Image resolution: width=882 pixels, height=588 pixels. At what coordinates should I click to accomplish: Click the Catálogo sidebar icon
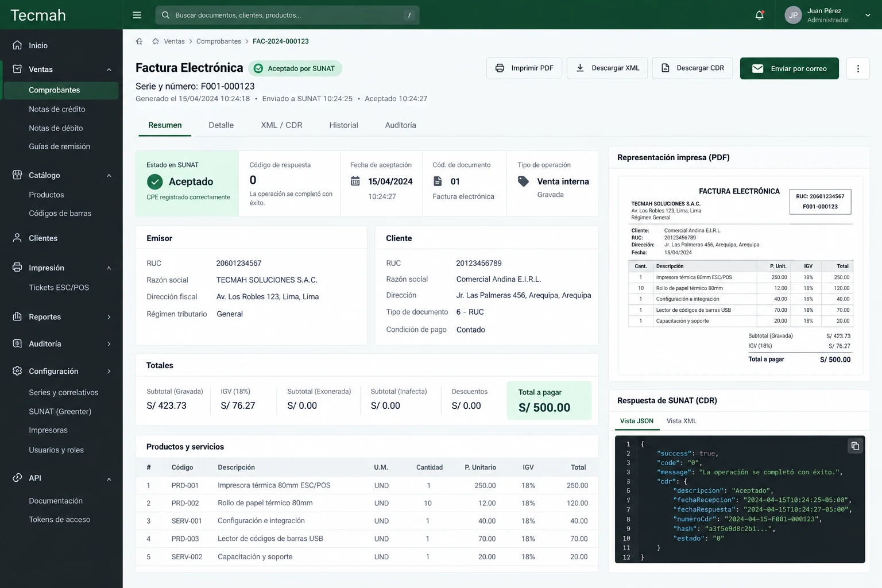point(17,175)
